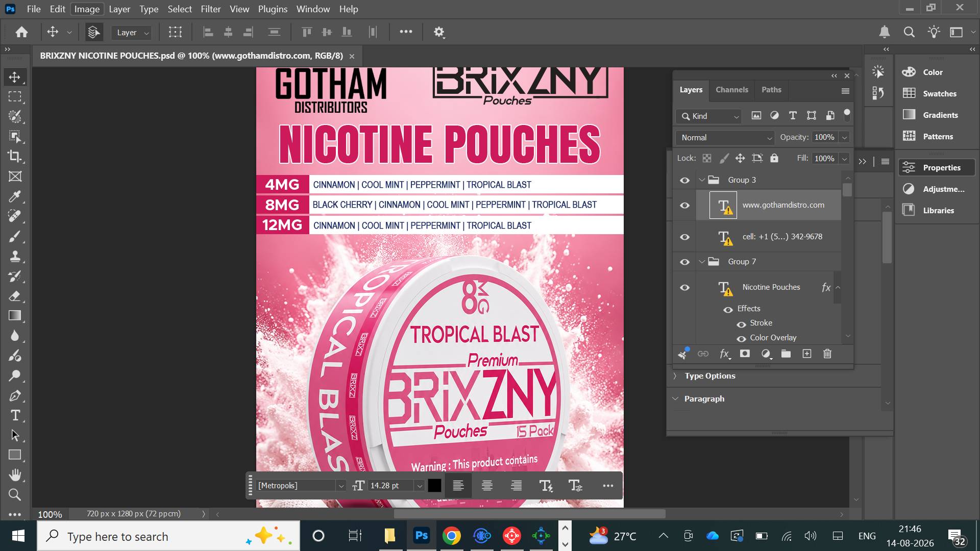Select the Hand tool
Viewport: 980px width, 551px height.
15,475
